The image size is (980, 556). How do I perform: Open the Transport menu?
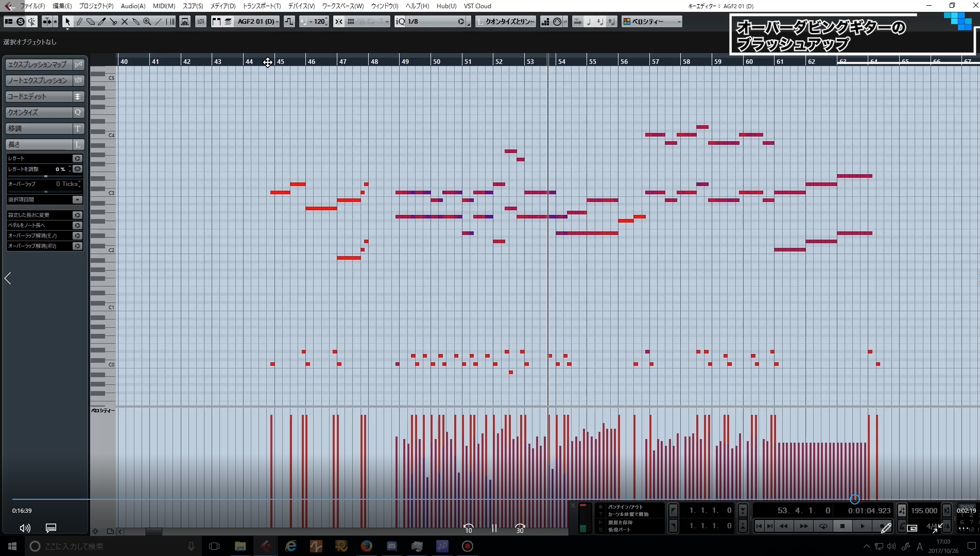click(x=262, y=6)
